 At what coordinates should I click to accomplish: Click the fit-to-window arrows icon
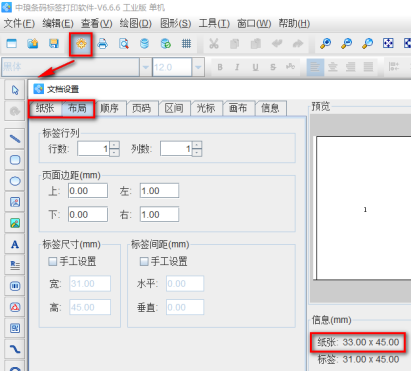388,43
